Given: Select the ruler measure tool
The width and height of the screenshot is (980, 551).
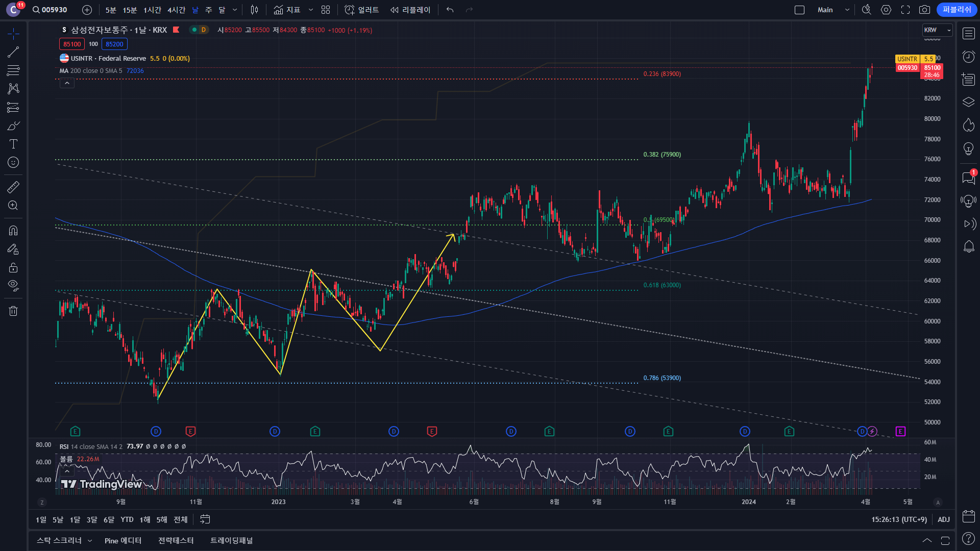Looking at the screenshot, I should pyautogui.click(x=13, y=187).
